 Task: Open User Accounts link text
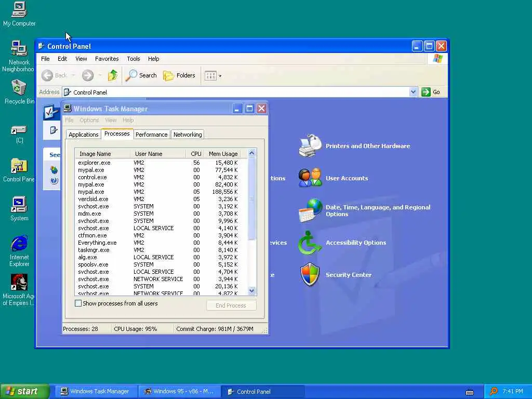pyautogui.click(x=347, y=178)
